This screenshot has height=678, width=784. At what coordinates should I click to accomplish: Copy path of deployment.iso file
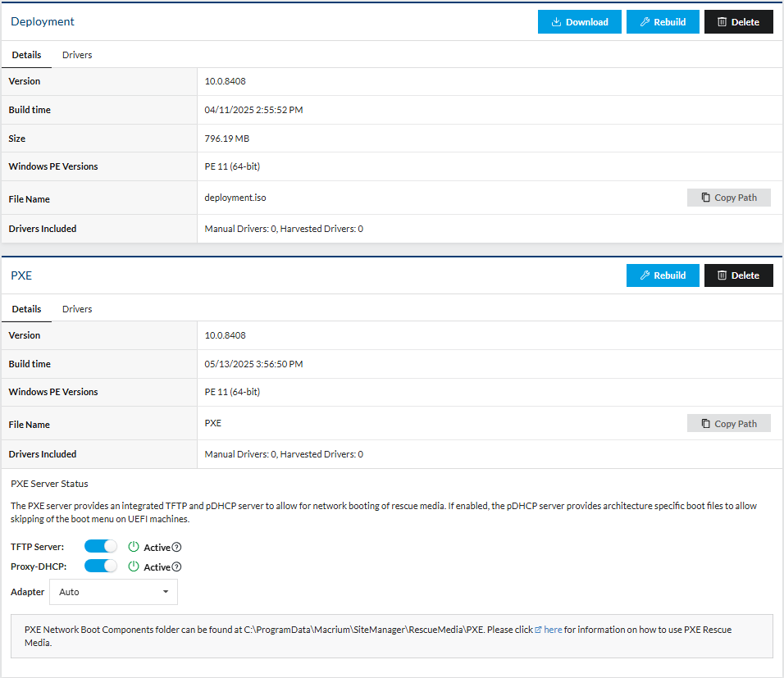tap(728, 198)
